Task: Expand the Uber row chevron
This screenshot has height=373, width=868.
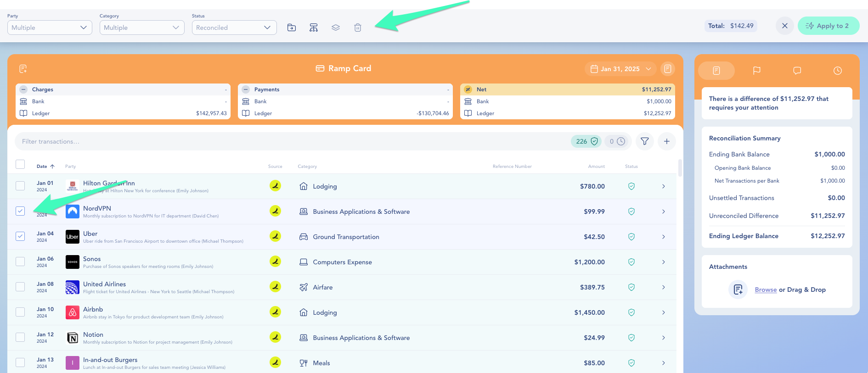Action: coord(664,237)
